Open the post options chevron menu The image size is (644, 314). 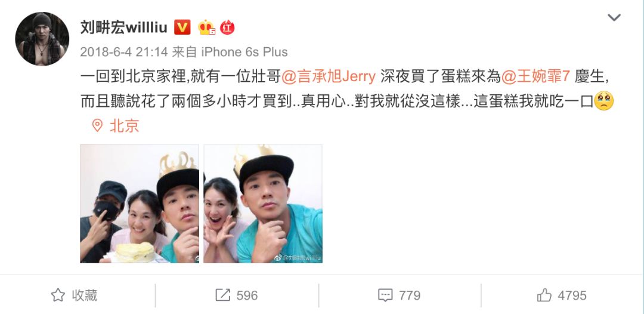pyautogui.click(x=614, y=18)
